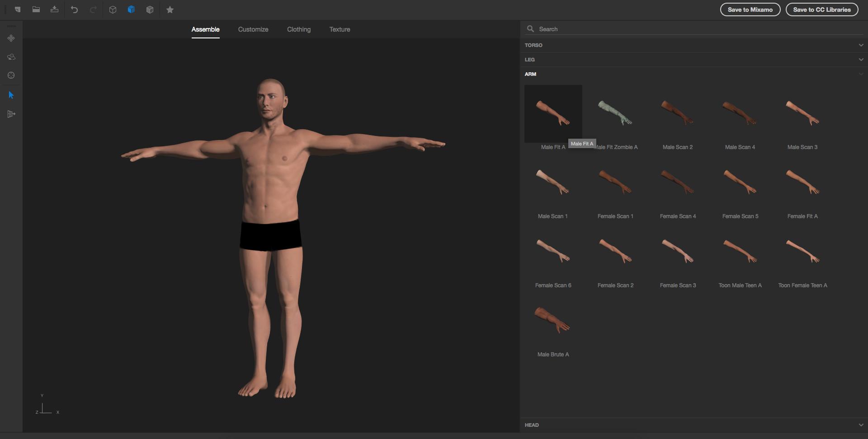Focus the Search input field
The height and width of the screenshot is (439, 868).
pos(694,29)
